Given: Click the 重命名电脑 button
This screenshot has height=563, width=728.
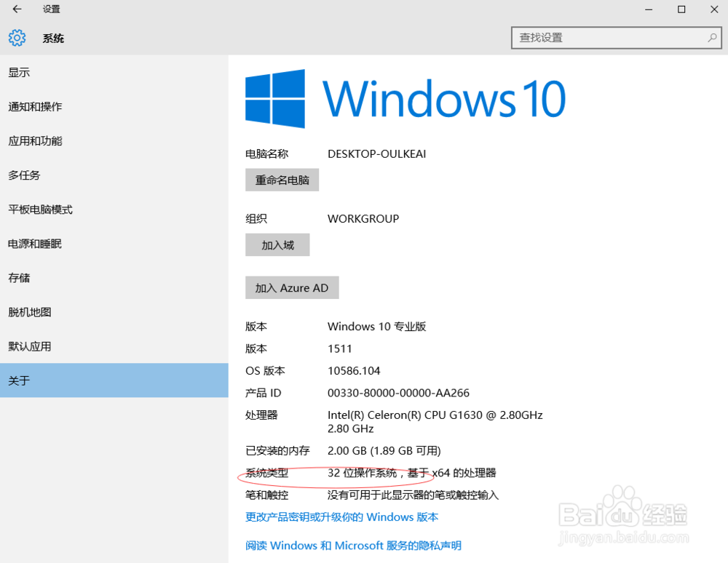Looking at the screenshot, I should (x=282, y=180).
